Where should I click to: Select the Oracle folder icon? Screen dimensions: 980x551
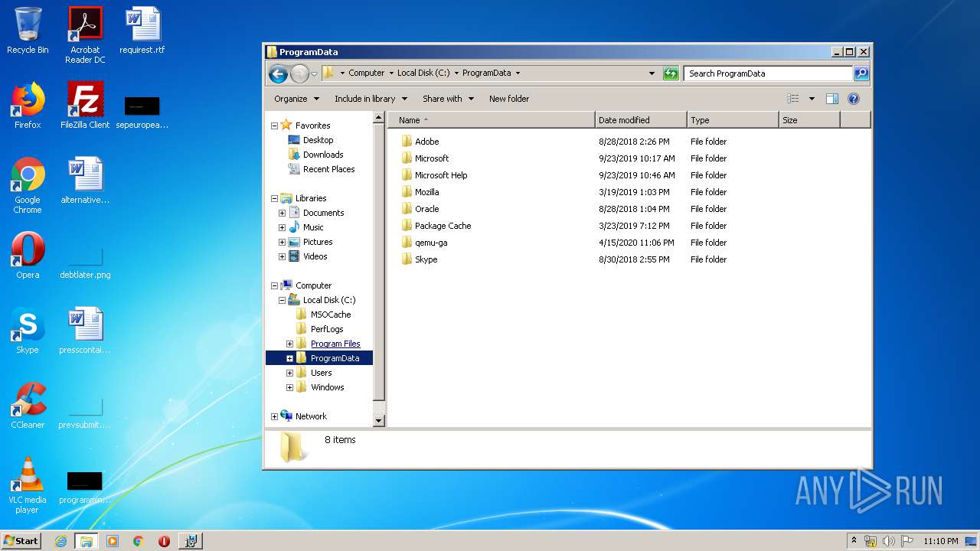407,209
